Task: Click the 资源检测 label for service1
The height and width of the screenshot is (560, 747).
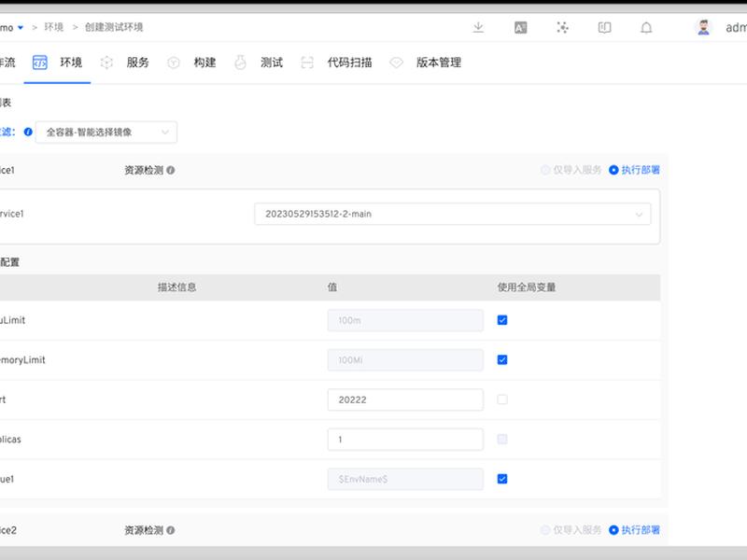Action: click(144, 170)
